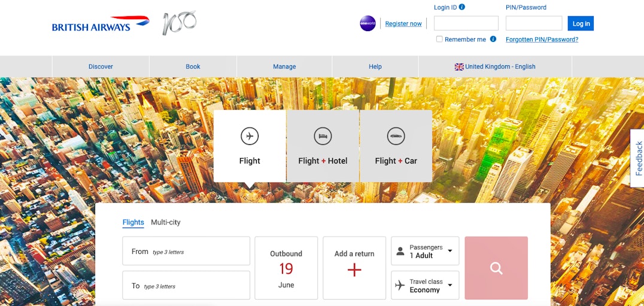Screen dimensions: 644x306
Task: Click the From airport field
Action: tap(186, 251)
